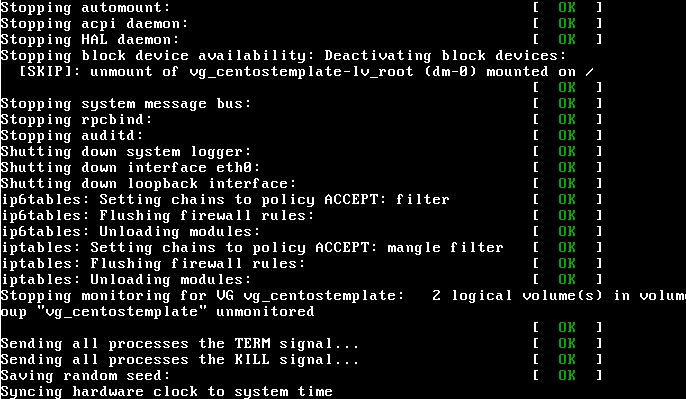Screen dimensions: 686x399
Task: Click the ip6tables Unloading modules text
Action: pyautogui.click(x=130, y=231)
